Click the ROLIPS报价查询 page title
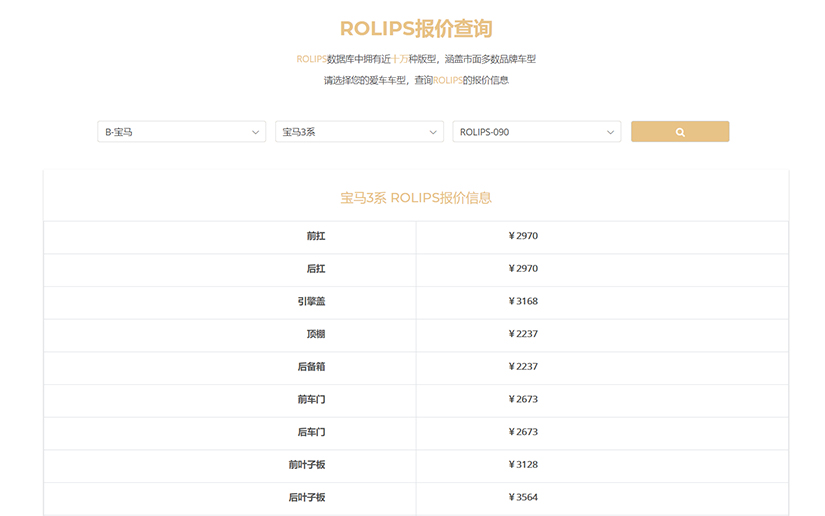The height and width of the screenshot is (516, 825). coord(416,29)
